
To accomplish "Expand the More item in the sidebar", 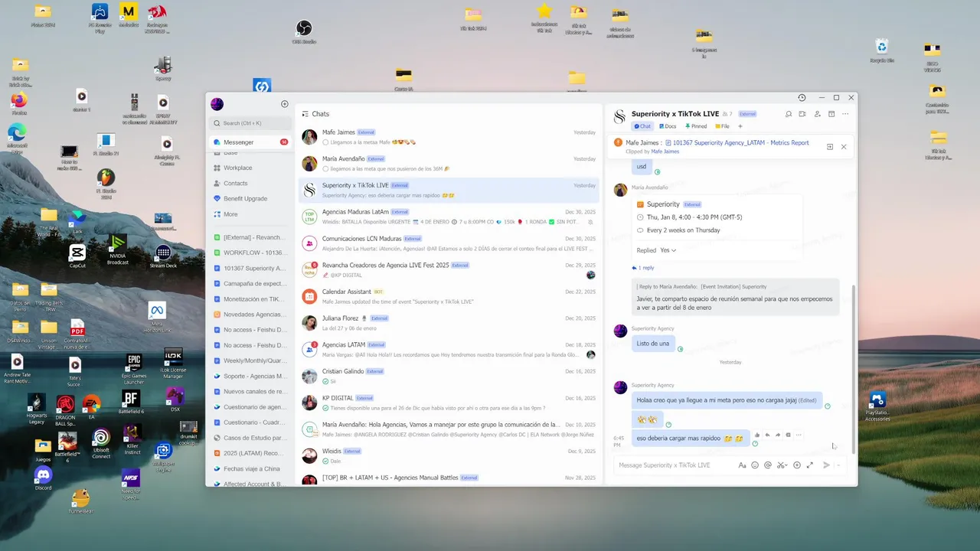I will click(250, 214).
